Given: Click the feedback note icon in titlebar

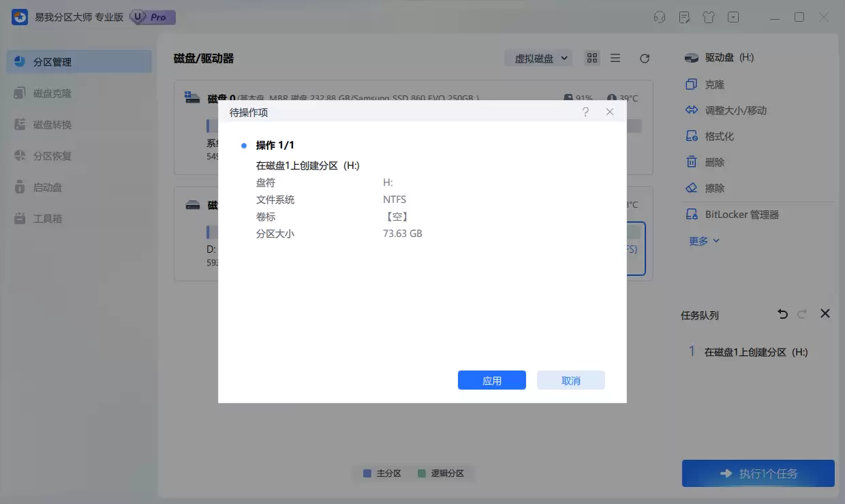Looking at the screenshot, I should pyautogui.click(x=684, y=17).
